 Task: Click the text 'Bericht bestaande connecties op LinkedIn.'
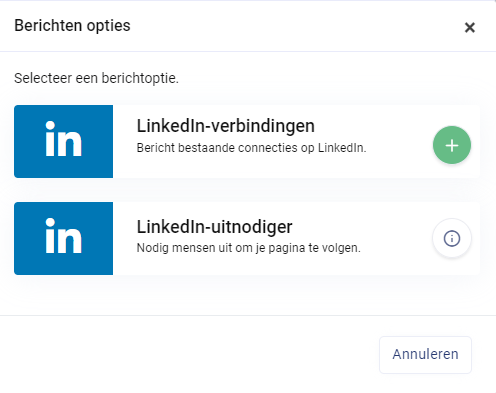[251, 148]
